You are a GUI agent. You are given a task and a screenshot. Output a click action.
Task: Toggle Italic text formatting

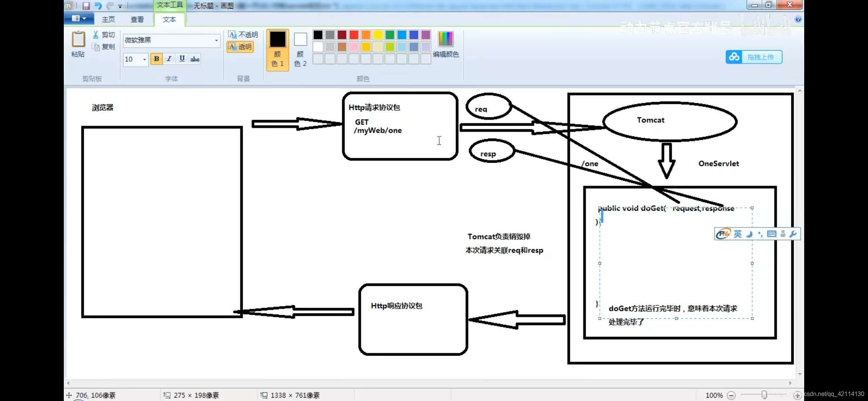(169, 59)
